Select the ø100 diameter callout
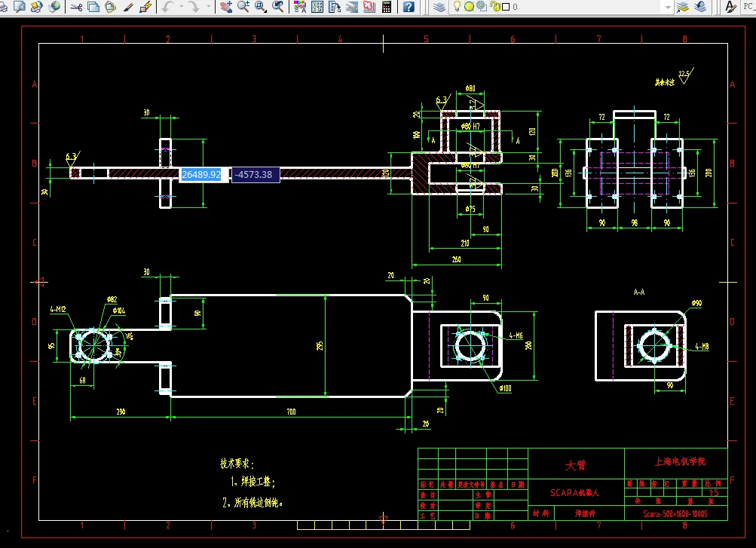756x548 pixels. pyautogui.click(x=505, y=388)
